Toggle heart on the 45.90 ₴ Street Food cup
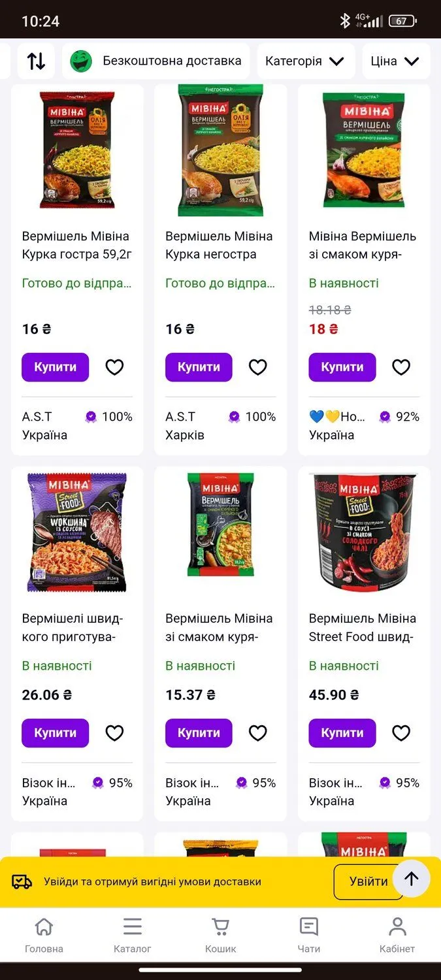The width and height of the screenshot is (441, 980). [x=401, y=733]
